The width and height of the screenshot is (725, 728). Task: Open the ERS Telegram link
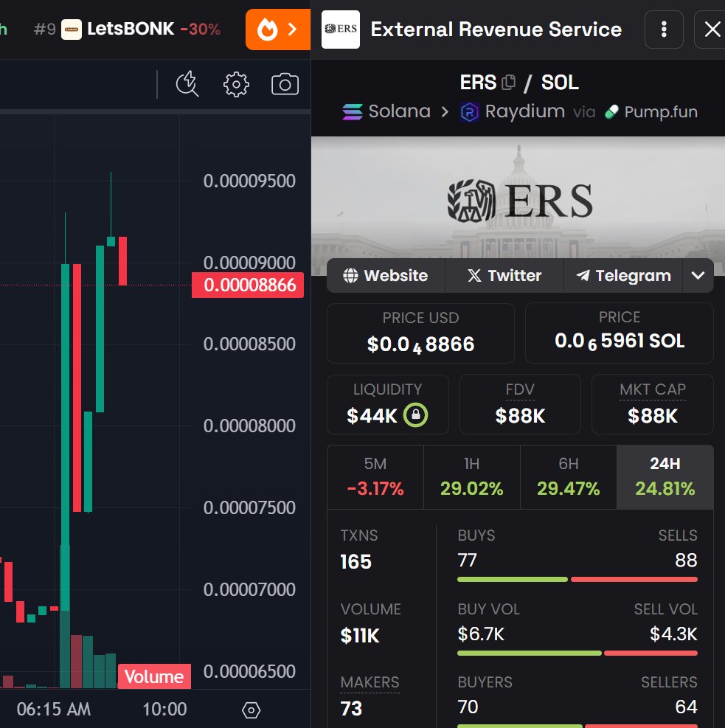tap(623, 275)
